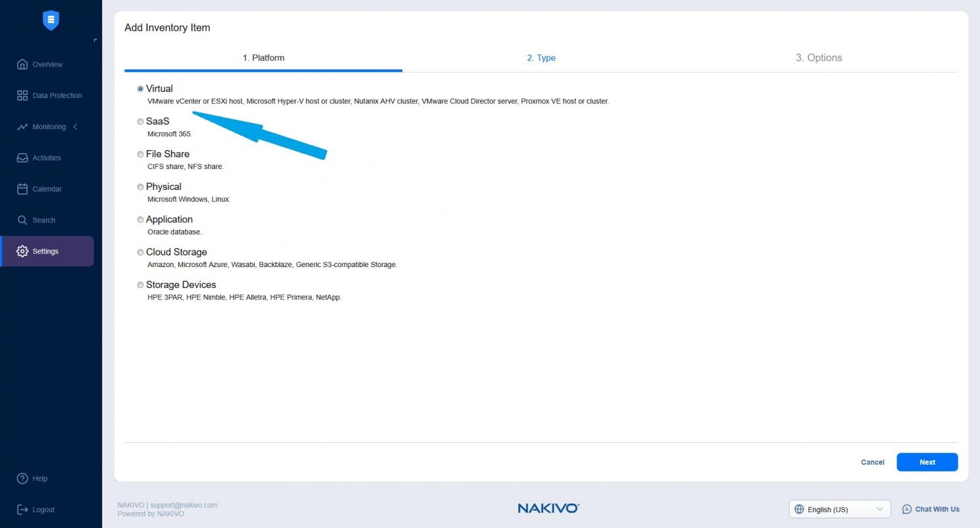Image resolution: width=980 pixels, height=528 pixels.
Task: Click the 'HPE 3PAR, HPE Nimble' description line
Action: point(244,298)
